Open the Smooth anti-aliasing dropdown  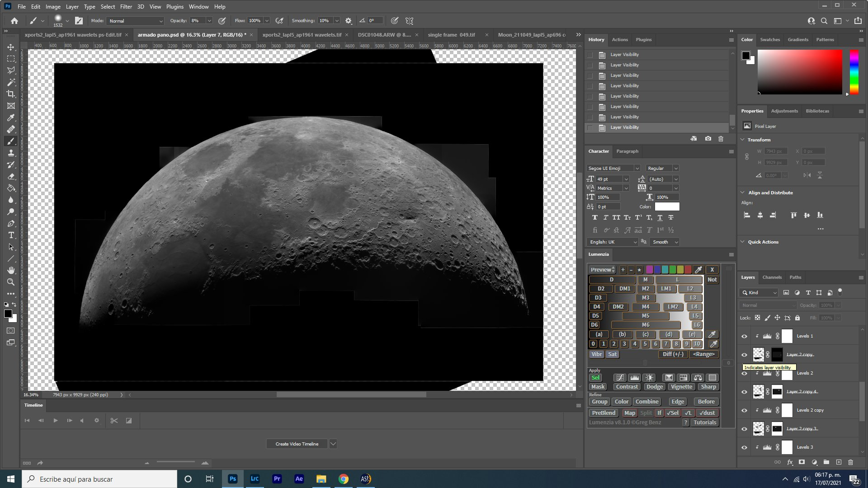[665, 242]
